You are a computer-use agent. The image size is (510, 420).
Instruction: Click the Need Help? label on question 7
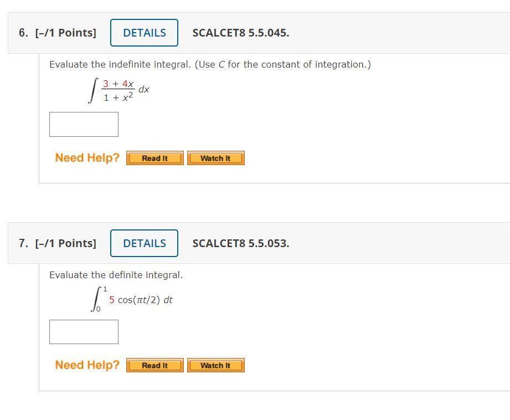coord(87,365)
